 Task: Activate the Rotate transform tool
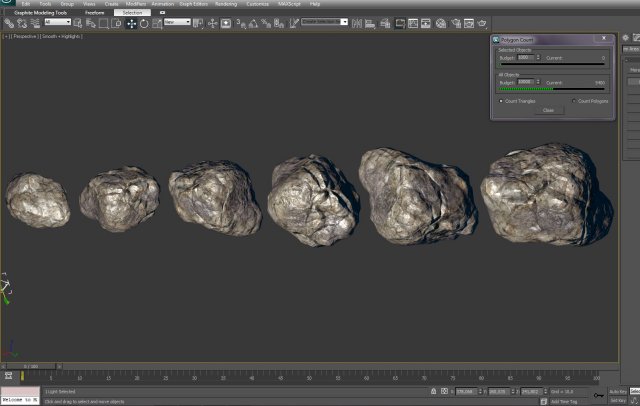tap(144, 22)
